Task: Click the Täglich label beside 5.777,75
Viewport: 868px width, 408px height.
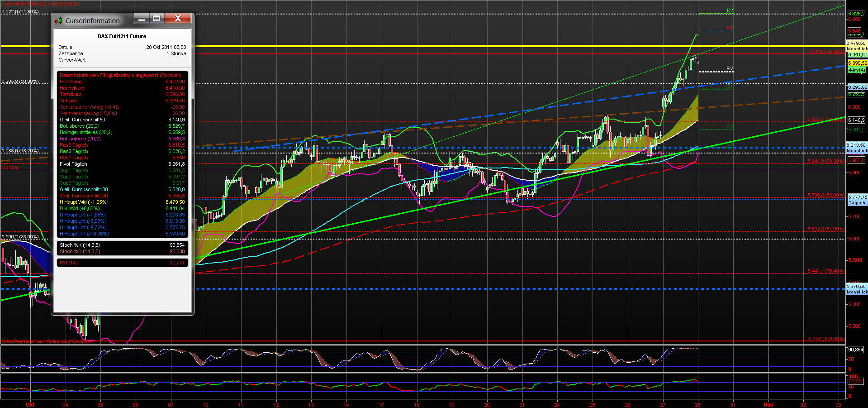Action: point(856,203)
